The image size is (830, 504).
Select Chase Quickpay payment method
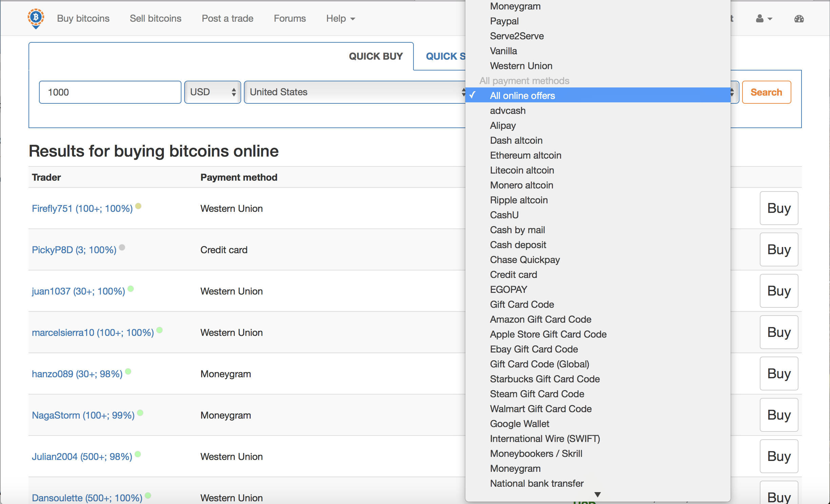click(x=525, y=260)
